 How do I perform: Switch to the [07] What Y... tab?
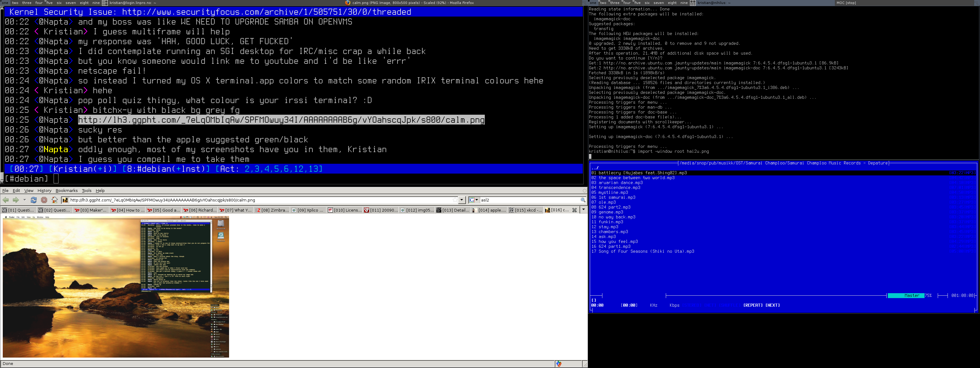click(x=236, y=210)
